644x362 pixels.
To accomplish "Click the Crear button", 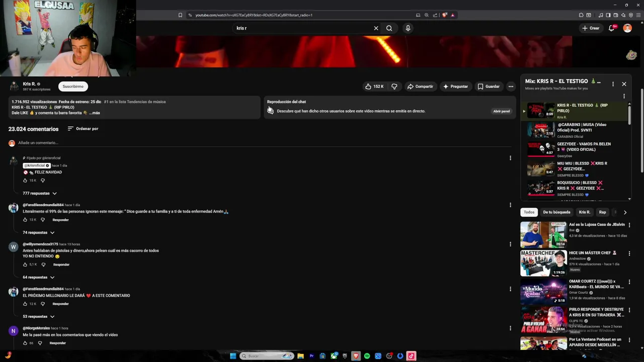I will click(x=591, y=28).
